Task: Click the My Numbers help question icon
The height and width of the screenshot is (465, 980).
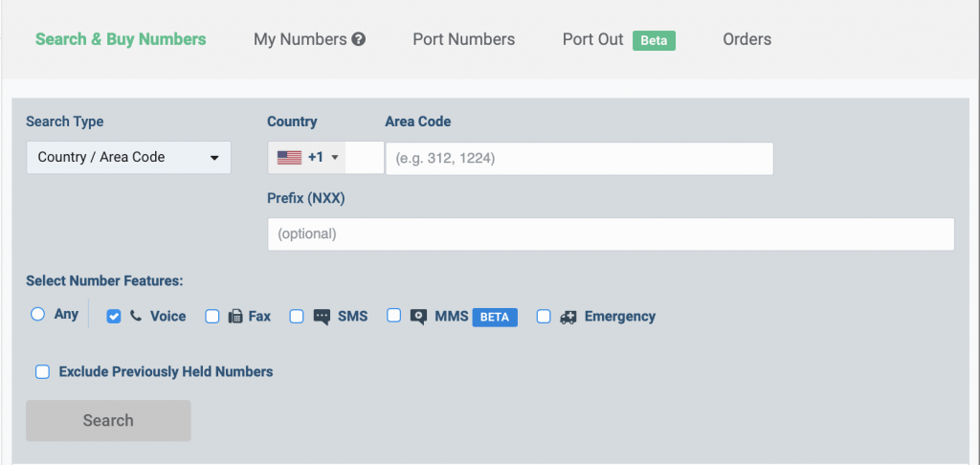Action: pyautogui.click(x=358, y=40)
